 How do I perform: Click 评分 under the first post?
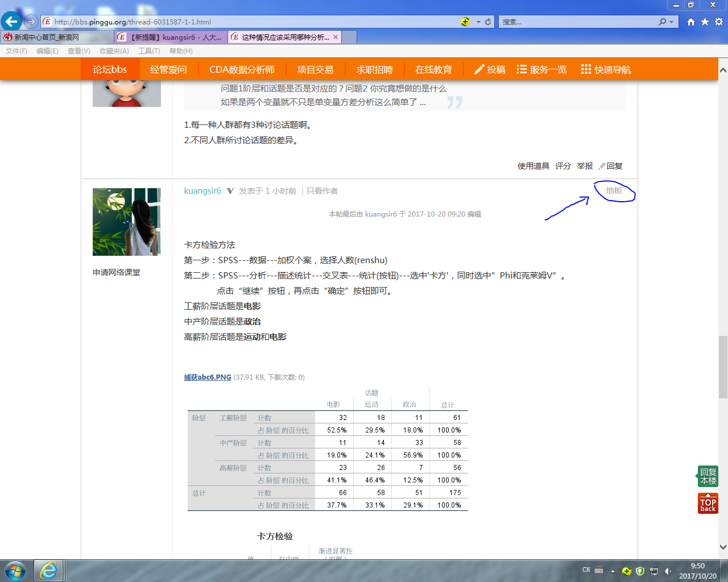pyautogui.click(x=563, y=166)
